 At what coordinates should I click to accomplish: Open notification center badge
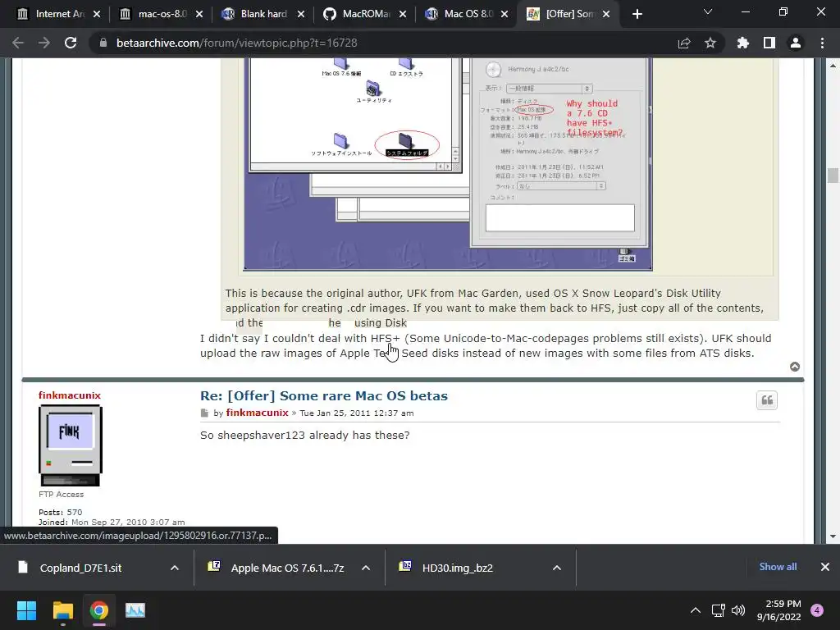coord(817,610)
